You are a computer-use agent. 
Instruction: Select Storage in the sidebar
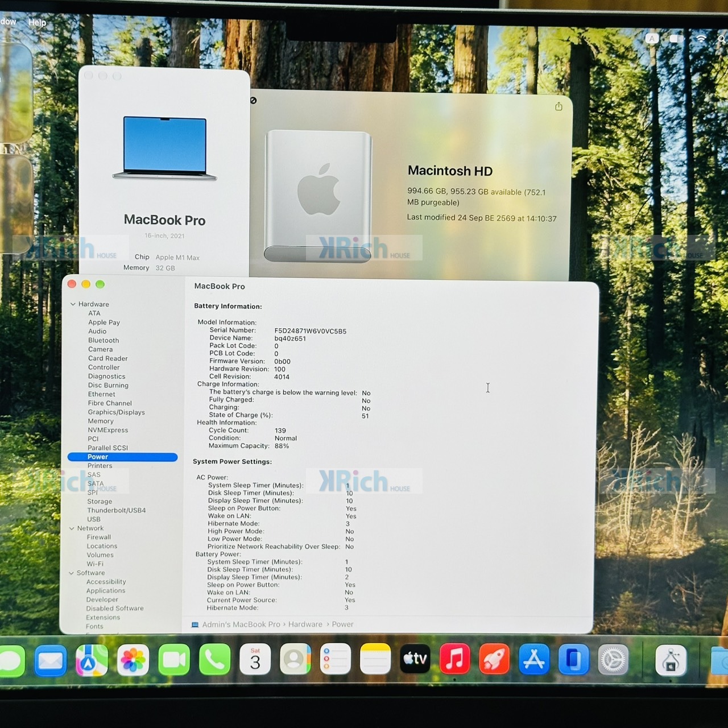pyautogui.click(x=100, y=502)
